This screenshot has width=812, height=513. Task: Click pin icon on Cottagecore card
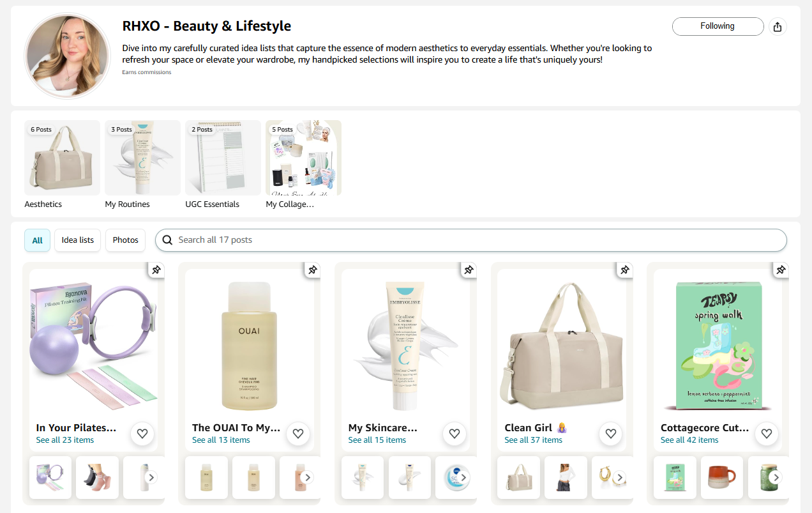point(780,270)
